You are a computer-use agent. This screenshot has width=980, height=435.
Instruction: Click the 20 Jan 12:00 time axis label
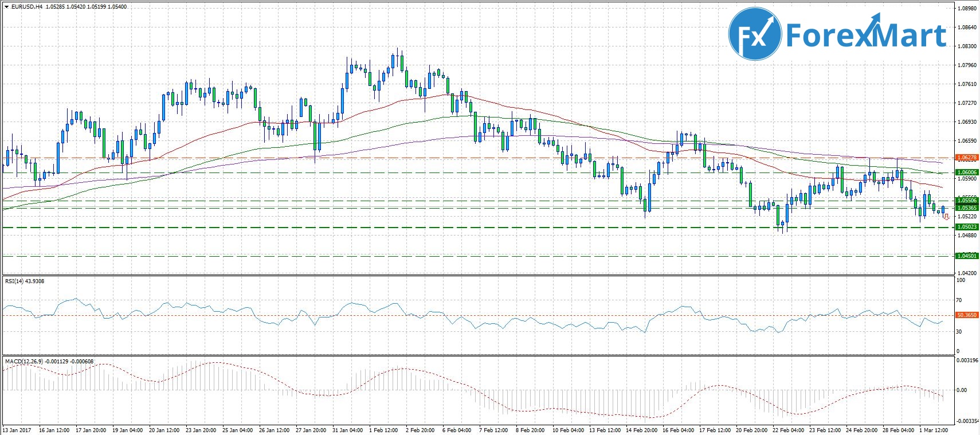164,430
